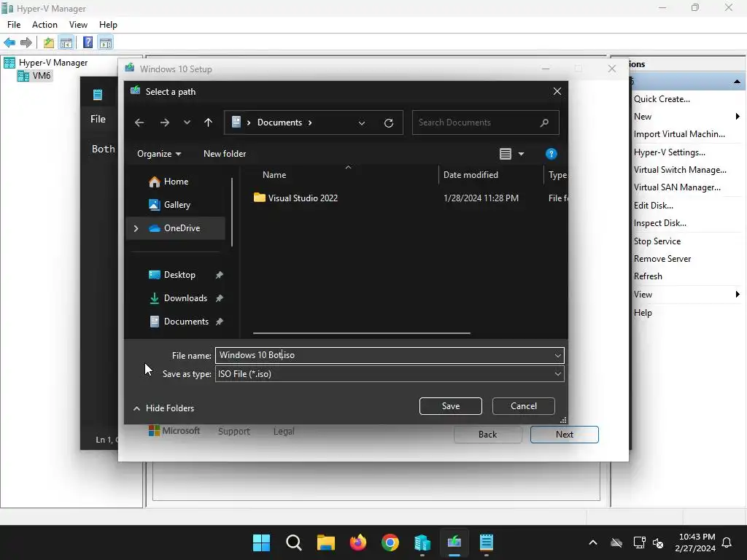This screenshot has height=560, width=747.
Task: Click the Back arrow in Hyper-V Manager toolbar
Action: [9, 43]
